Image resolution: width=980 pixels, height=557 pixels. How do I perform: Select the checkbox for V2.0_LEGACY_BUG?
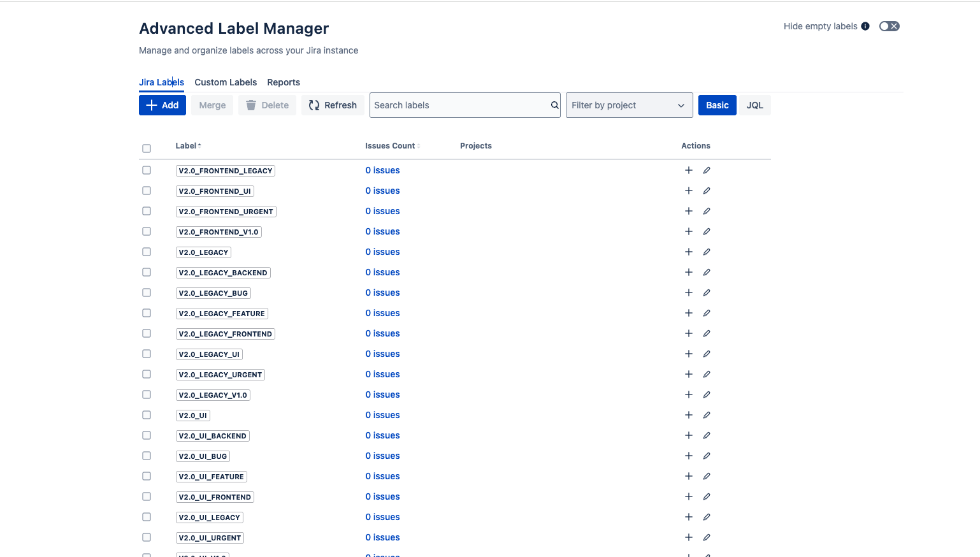click(x=147, y=293)
